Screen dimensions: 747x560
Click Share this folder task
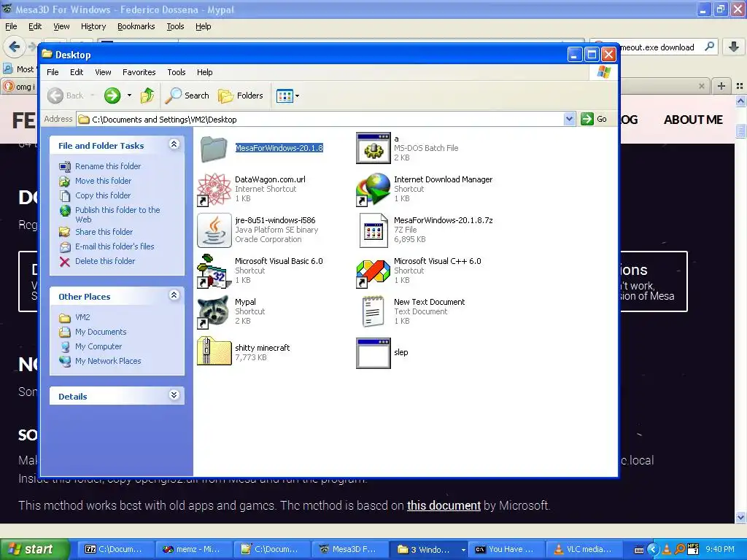tap(104, 232)
